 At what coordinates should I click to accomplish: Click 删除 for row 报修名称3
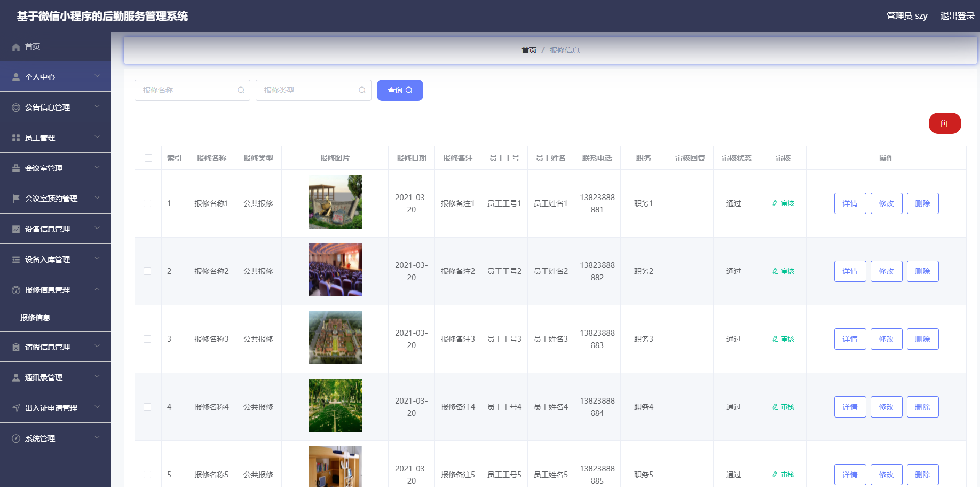923,339
